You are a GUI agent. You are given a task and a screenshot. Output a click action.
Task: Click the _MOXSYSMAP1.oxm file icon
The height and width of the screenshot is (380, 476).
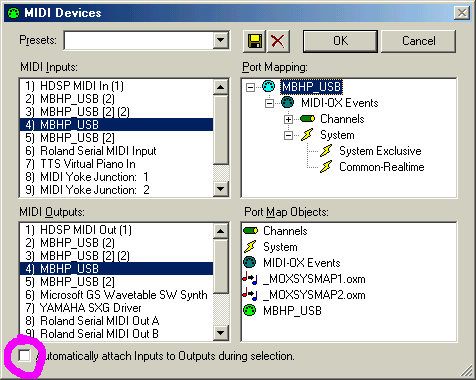(x=250, y=279)
